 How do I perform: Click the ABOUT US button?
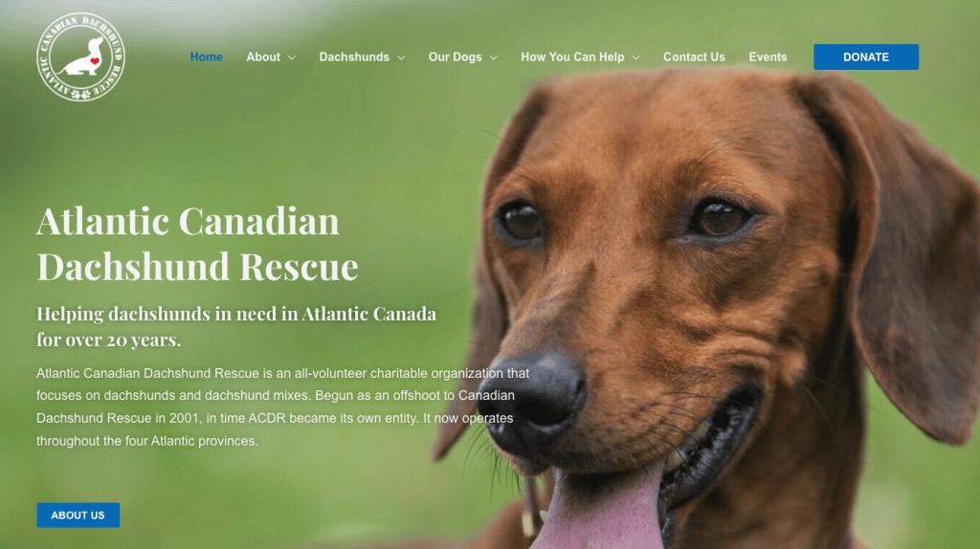coord(78,516)
